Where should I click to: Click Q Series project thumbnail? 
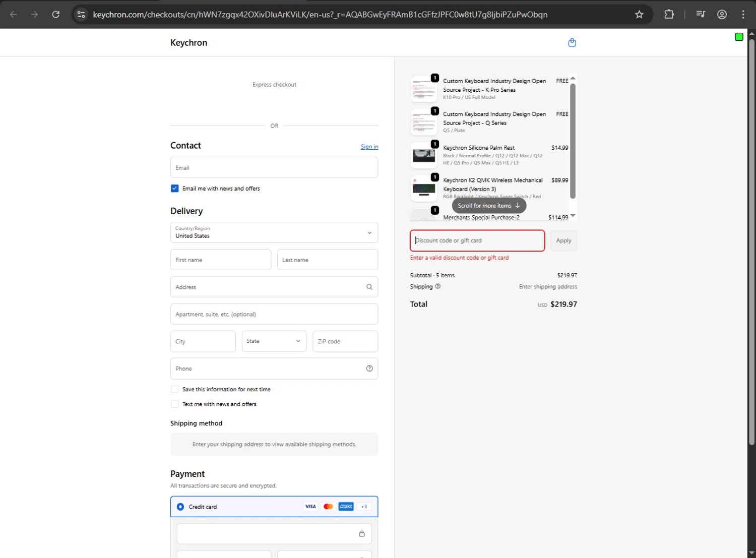[424, 122]
